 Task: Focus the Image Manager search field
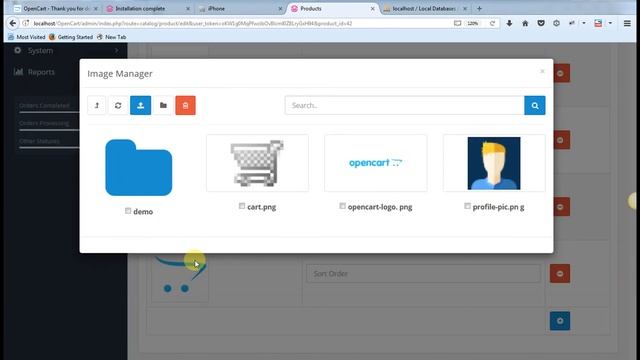(x=404, y=105)
